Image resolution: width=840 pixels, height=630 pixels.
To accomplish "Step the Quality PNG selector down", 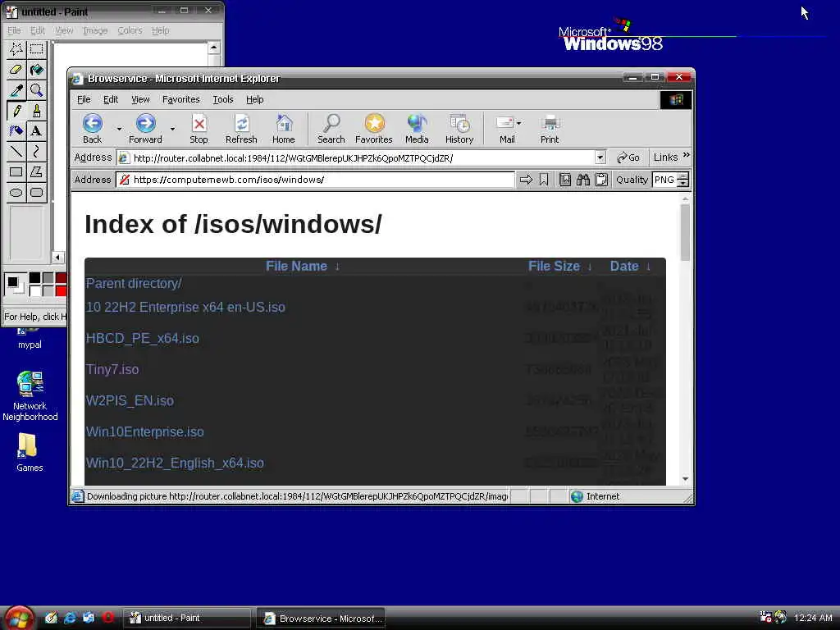I will coord(683,183).
